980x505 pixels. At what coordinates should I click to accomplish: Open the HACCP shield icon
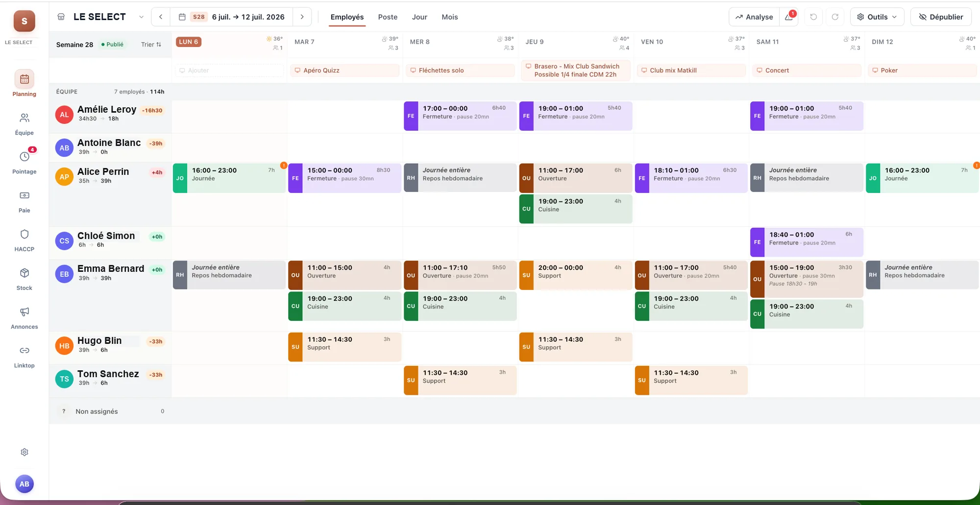pos(24,234)
